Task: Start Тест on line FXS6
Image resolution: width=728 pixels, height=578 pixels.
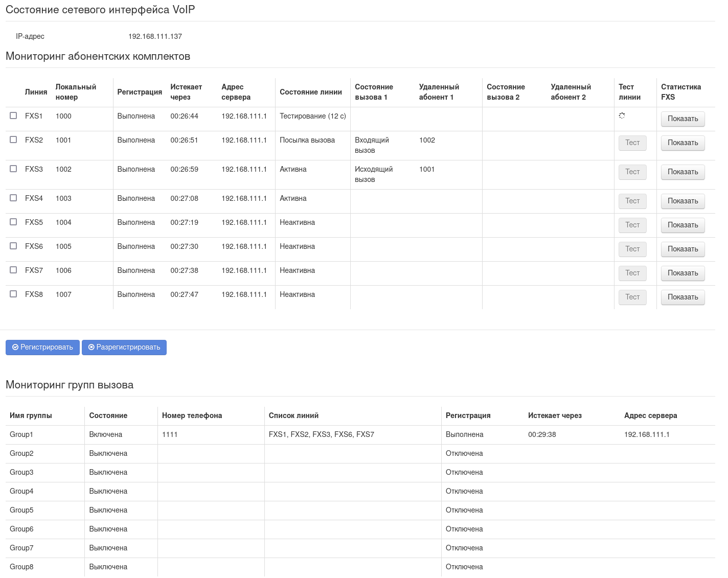Action: pyautogui.click(x=632, y=249)
